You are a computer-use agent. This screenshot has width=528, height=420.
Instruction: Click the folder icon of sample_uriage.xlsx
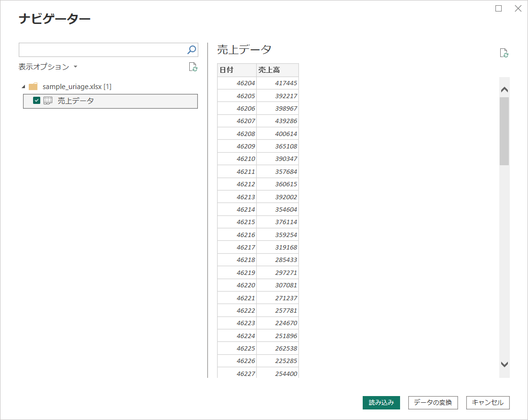pos(33,87)
